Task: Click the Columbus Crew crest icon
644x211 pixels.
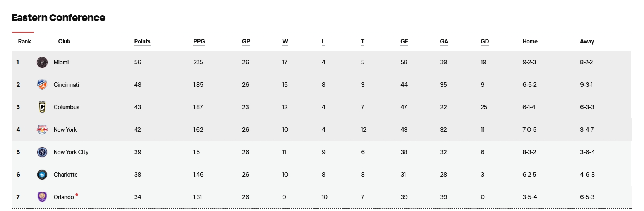Action: [42, 107]
